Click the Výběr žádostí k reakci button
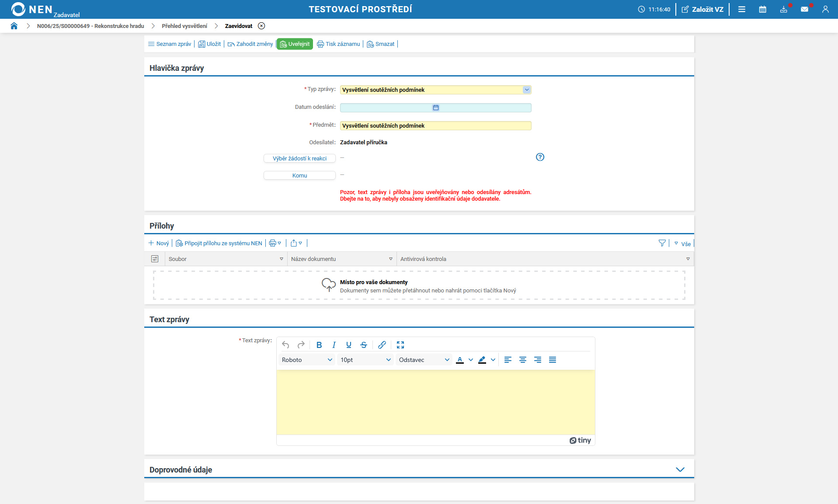This screenshot has width=838, height=504. coord(299,158)
